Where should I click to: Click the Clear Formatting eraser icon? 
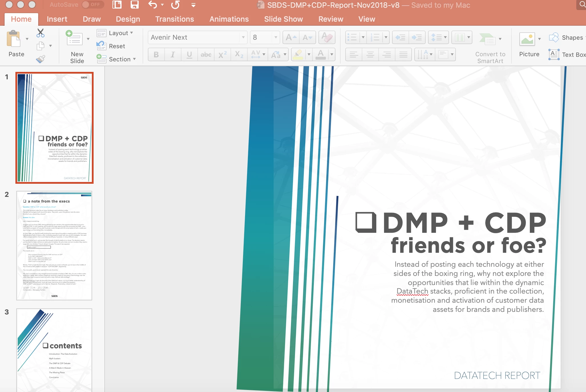click(x=327, y=37)
